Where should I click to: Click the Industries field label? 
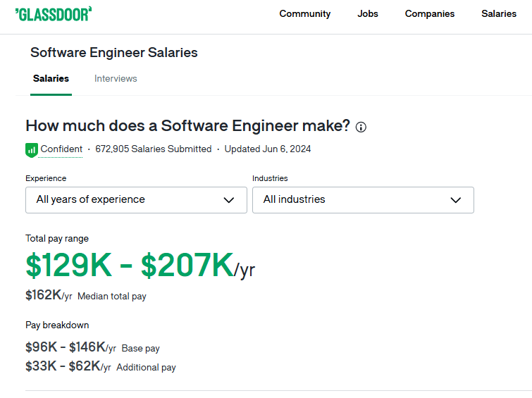pos(270,178)
